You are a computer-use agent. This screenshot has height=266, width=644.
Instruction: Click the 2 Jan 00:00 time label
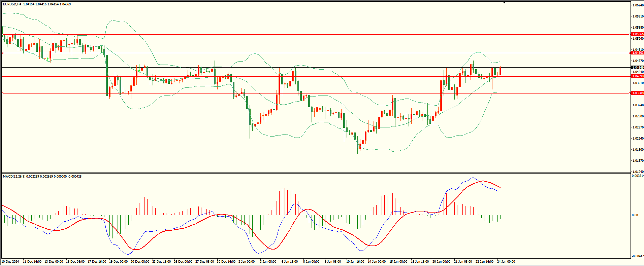coord(247,262)
